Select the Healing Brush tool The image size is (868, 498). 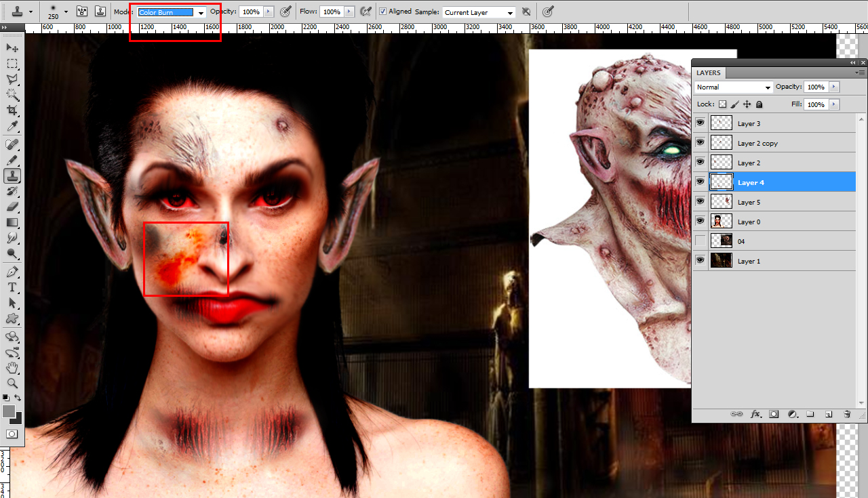[x=12, y=144]
